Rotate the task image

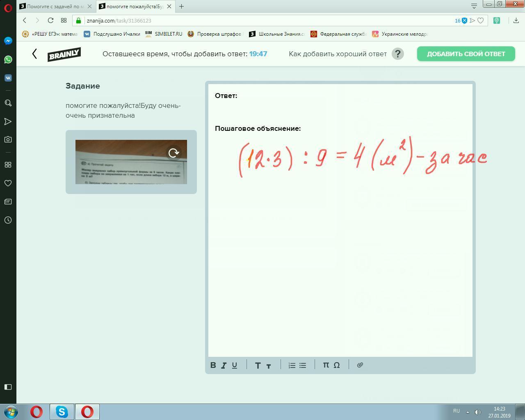pos(174,153)
